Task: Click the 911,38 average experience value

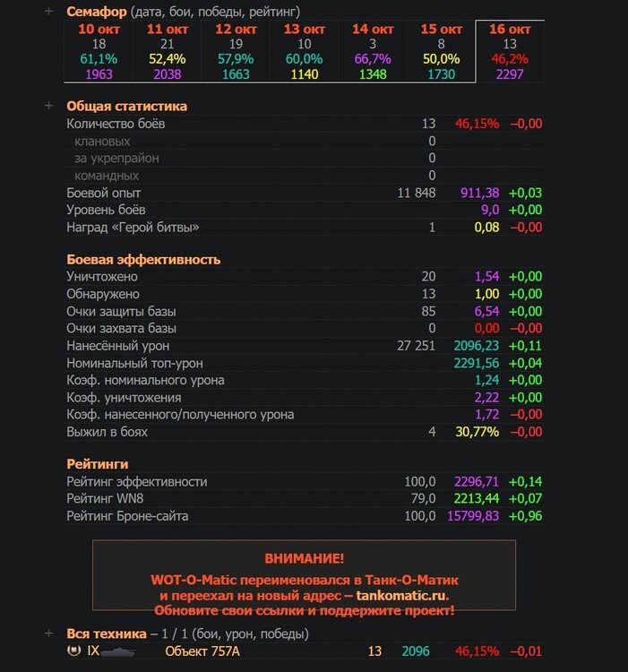Action: [x=480, y=193]
